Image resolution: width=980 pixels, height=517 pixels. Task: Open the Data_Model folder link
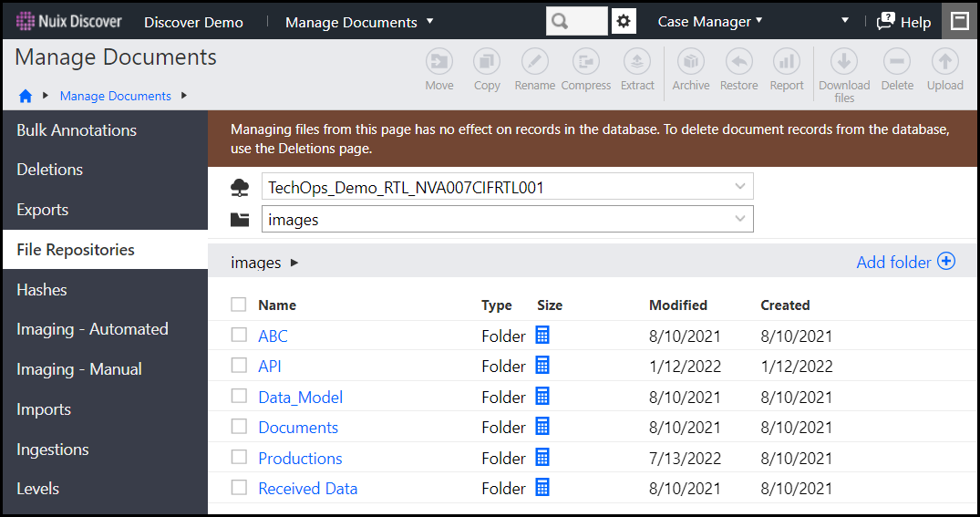[301, 397]
